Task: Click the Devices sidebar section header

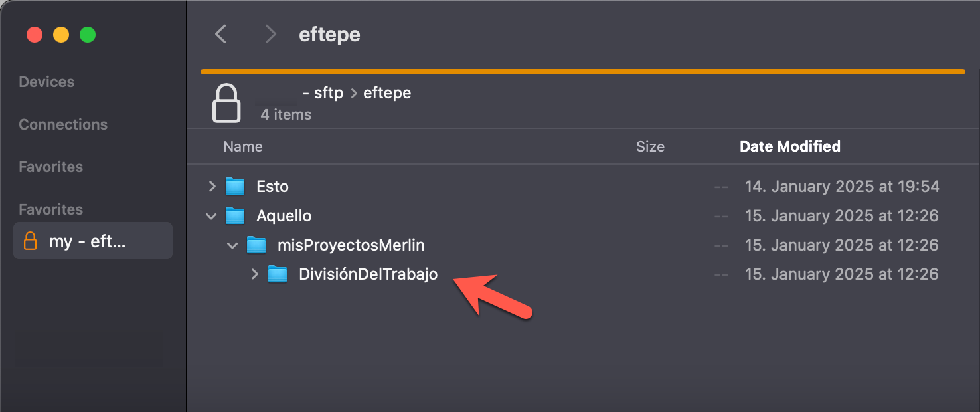Action: [x=46, y=82]
